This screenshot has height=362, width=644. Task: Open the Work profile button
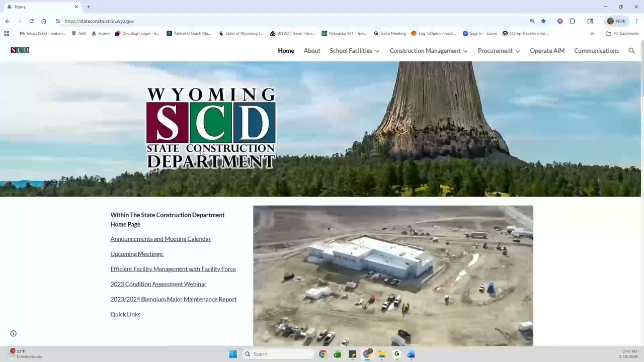616,21
